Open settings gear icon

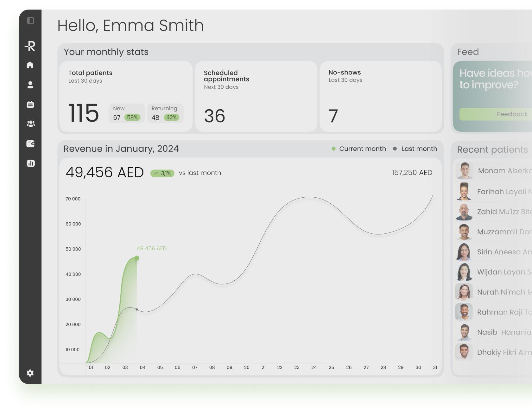click(30, 373)
